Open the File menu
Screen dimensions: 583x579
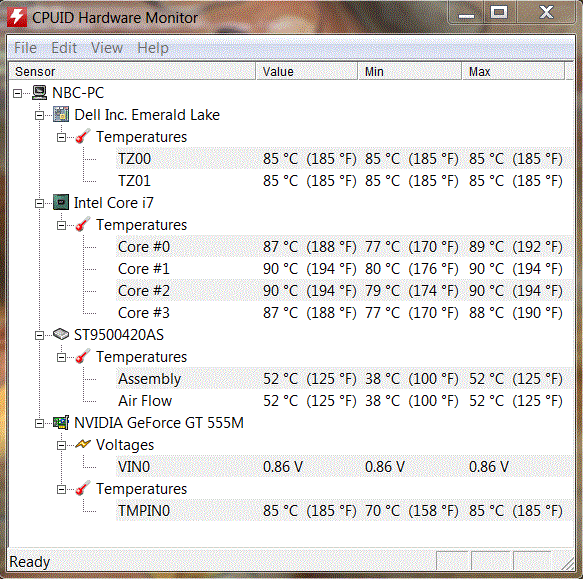[x=25, y=48]
